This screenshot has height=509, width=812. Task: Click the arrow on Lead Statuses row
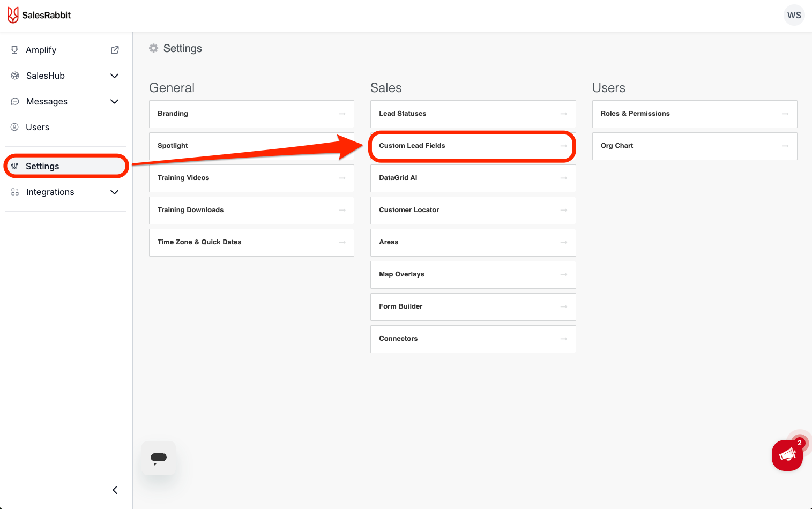point(564,114)
